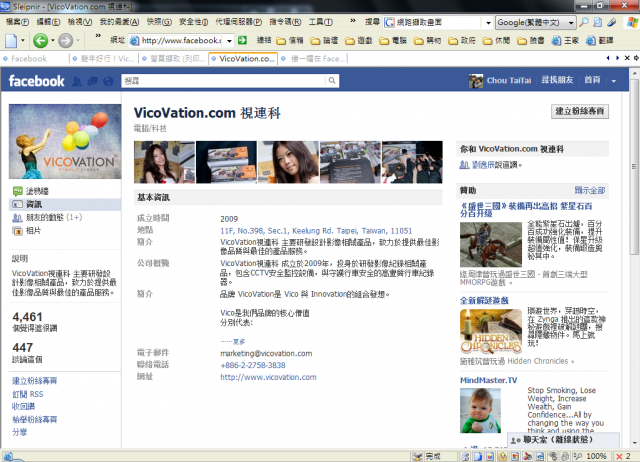This screenshot has height=462, width=640.
Task: Open the 工具(T) Tools menu
Action: click(x=320, y=22)
